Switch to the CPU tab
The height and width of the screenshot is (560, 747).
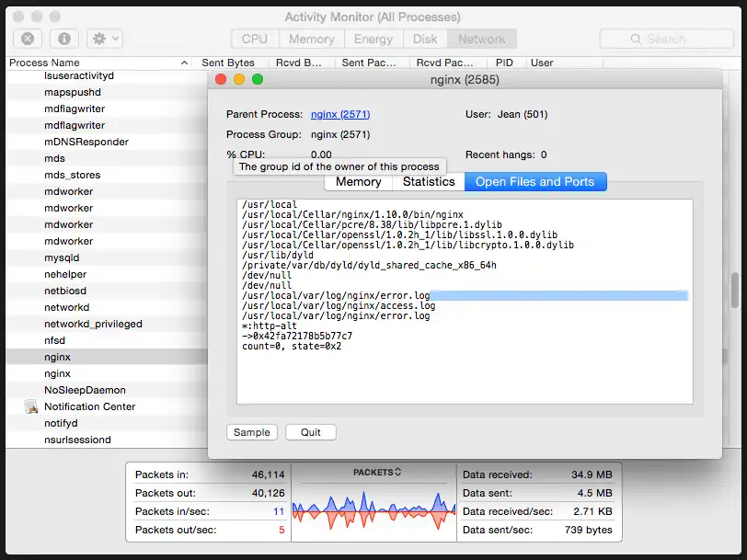tap(255, 39)
